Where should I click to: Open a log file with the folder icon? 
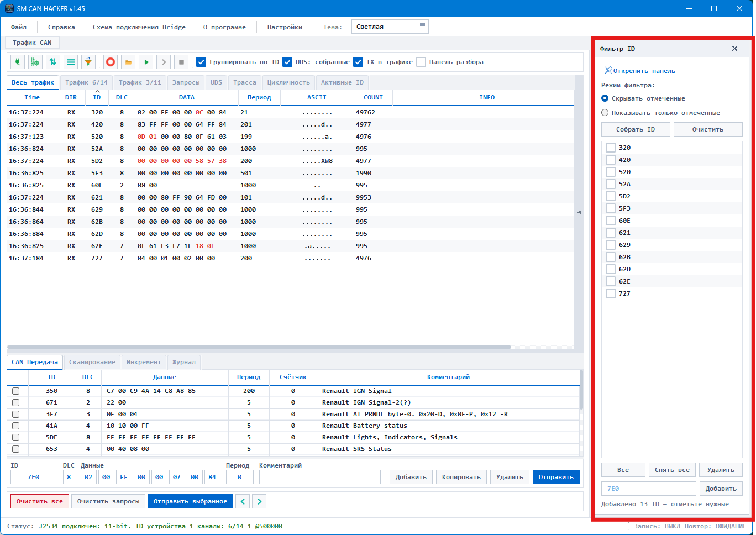click(128, 62)
